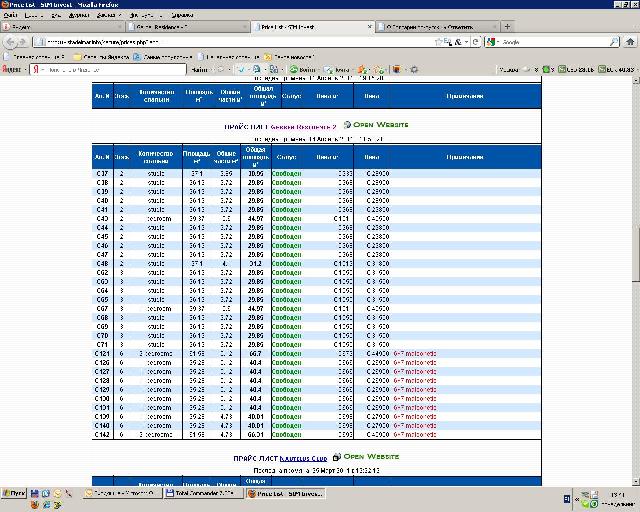Click the page scrollbar down arrow
This screenshot has width=640, height=512.
click(636, 481)
